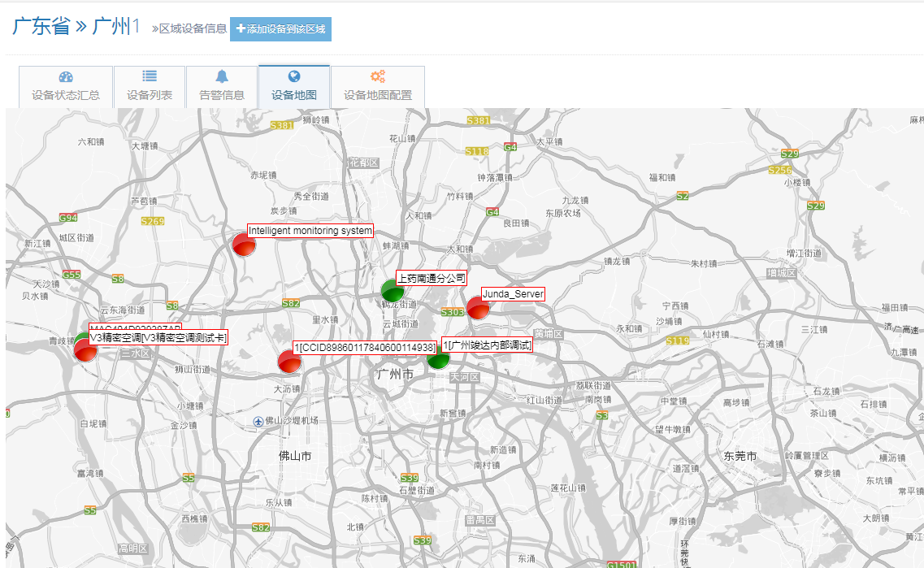Screen dimensions: 924x568
Task: Select the green marker for 上药南通分公司
Action: point(393,290)
